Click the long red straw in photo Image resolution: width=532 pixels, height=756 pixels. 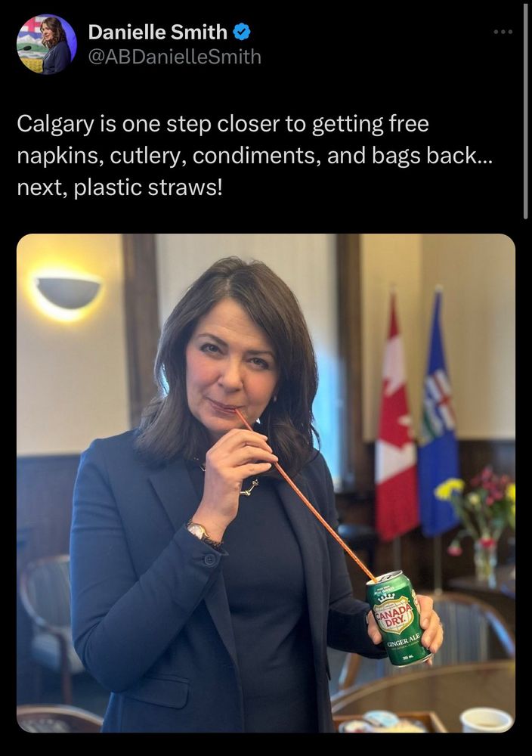[305, 494]
